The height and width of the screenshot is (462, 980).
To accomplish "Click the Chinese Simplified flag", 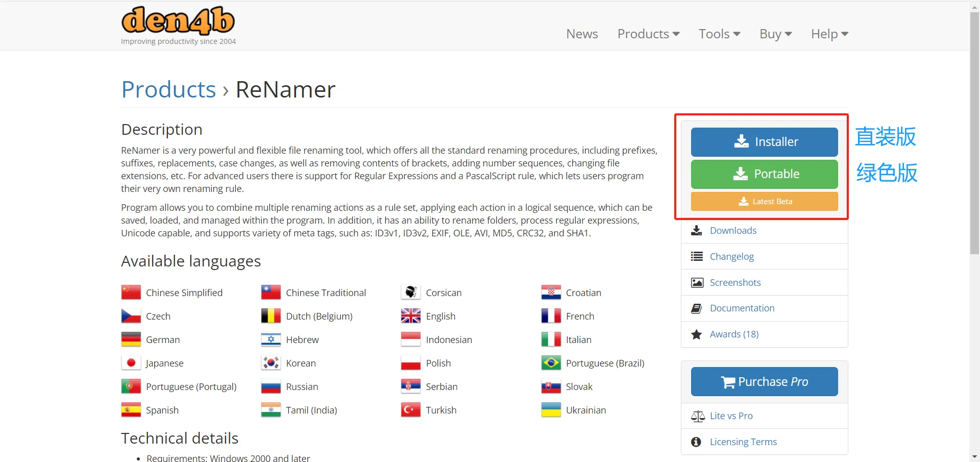I will tap(131, 293).
